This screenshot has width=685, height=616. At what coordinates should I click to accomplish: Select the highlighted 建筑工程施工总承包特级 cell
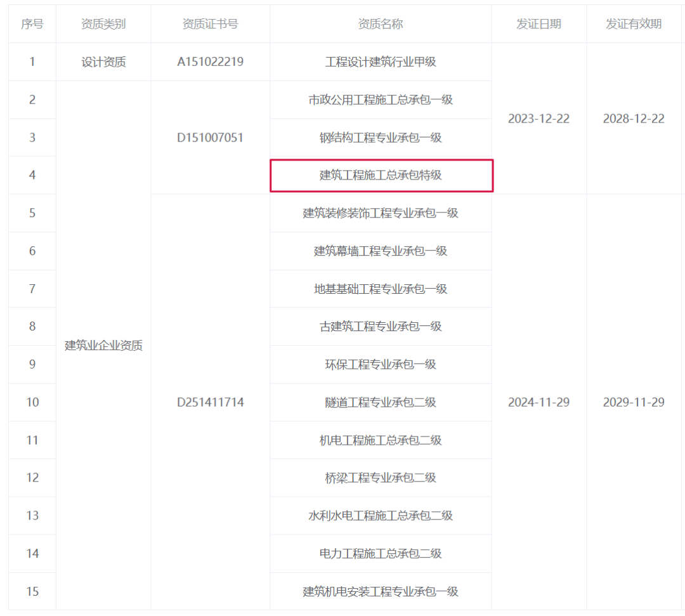[381, 175]
